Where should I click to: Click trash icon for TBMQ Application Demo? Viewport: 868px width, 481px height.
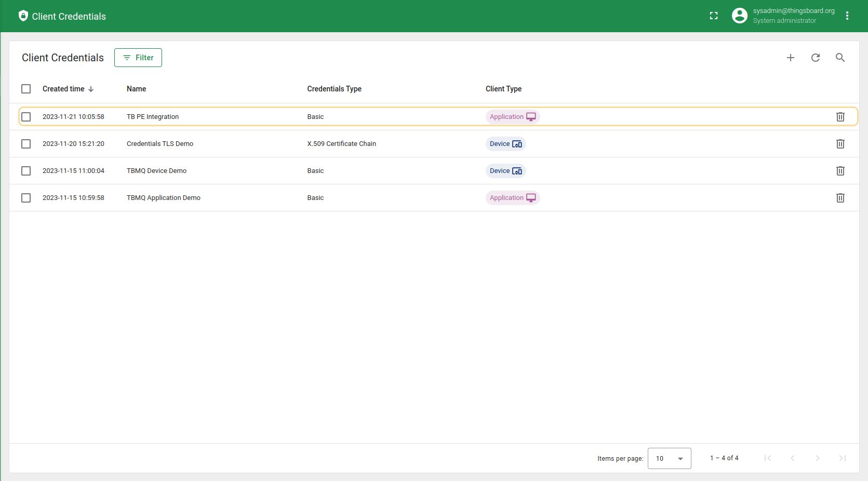840,198
